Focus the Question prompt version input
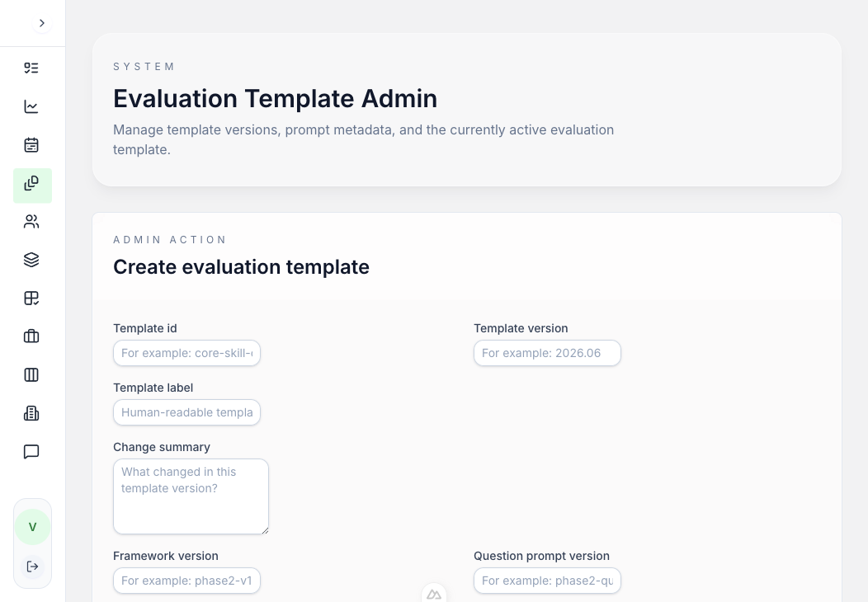 (547, 581)
